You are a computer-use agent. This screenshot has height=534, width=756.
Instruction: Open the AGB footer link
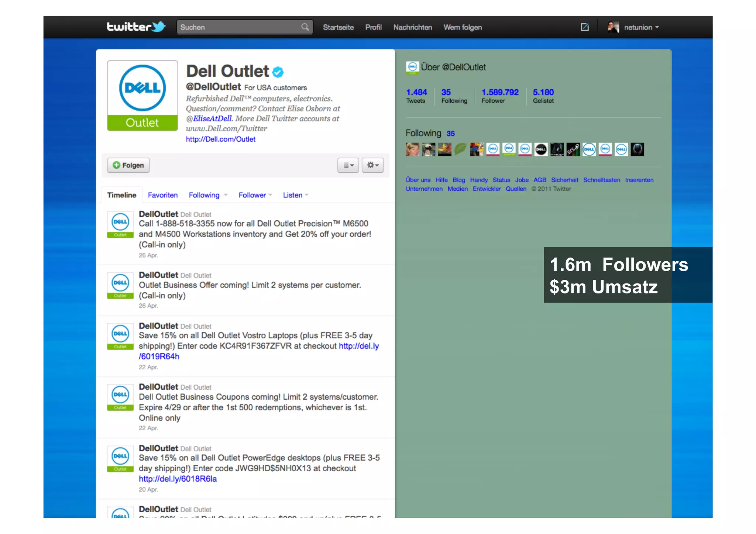[x=540, y=180]
